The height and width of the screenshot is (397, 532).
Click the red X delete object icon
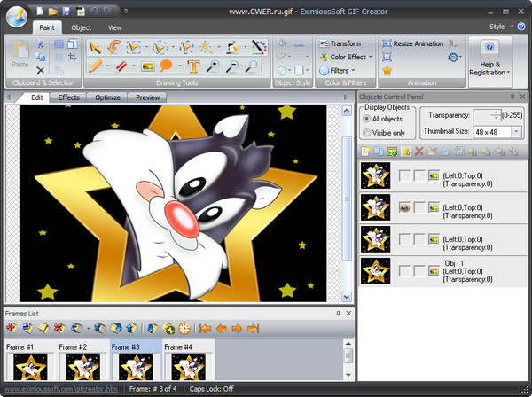(419, 152)
